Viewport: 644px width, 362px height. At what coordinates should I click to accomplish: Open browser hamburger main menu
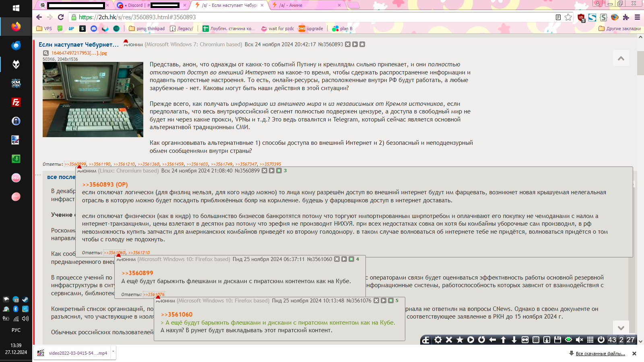[x=637, y=17]
